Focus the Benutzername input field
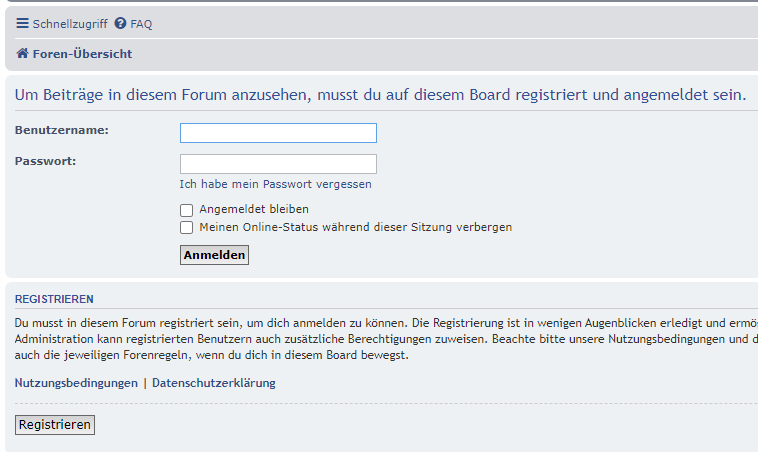This screenshot has width=758, height=452. click(278, 133)
